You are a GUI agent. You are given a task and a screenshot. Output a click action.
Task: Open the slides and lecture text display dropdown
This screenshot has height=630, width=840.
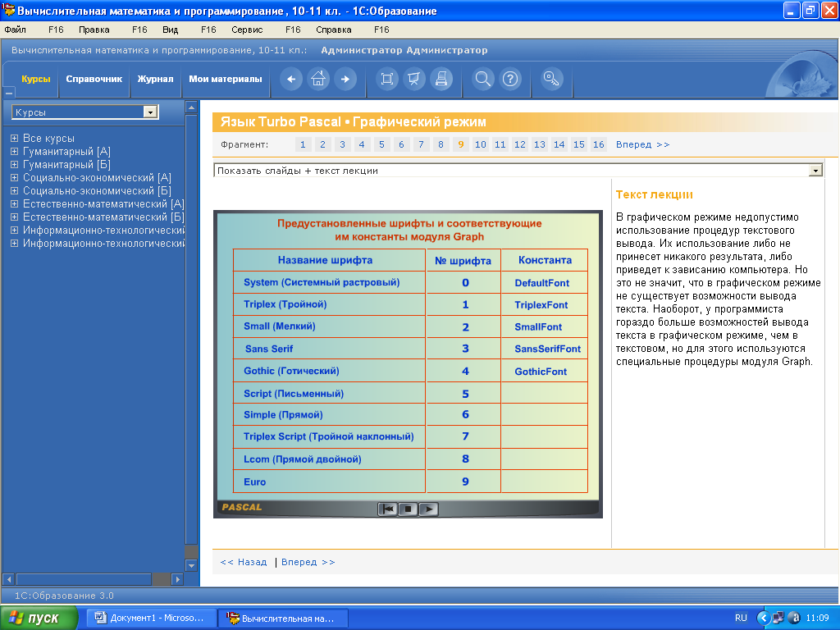click(815, 171)
